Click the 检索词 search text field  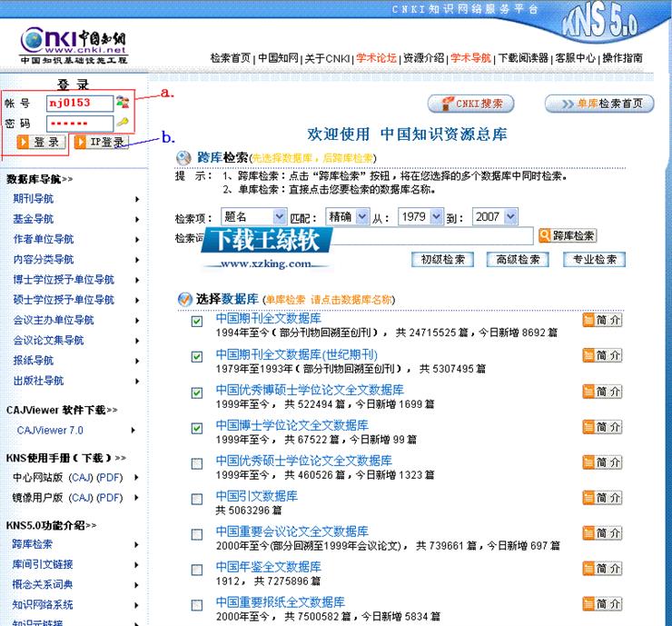point(432,236)
